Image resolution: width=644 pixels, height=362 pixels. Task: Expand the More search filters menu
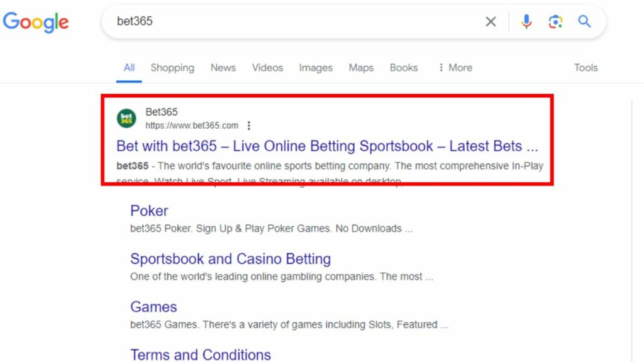[455, 68]
